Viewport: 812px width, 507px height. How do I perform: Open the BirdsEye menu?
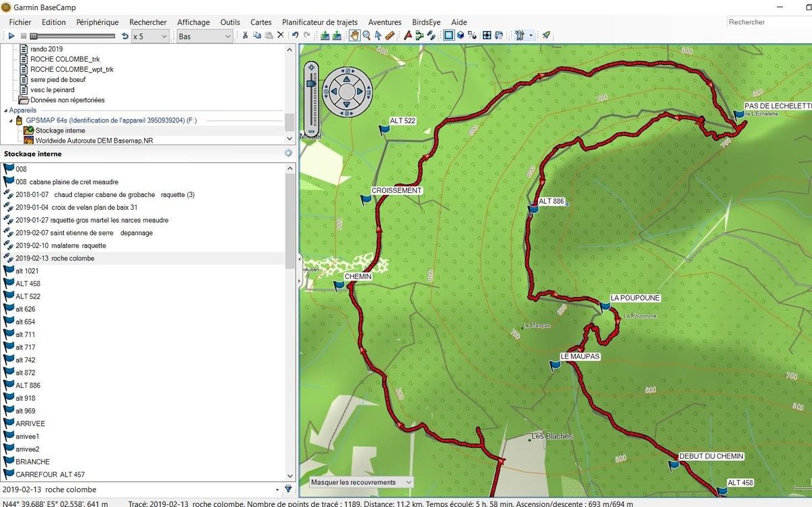click(x=426, y=22)
